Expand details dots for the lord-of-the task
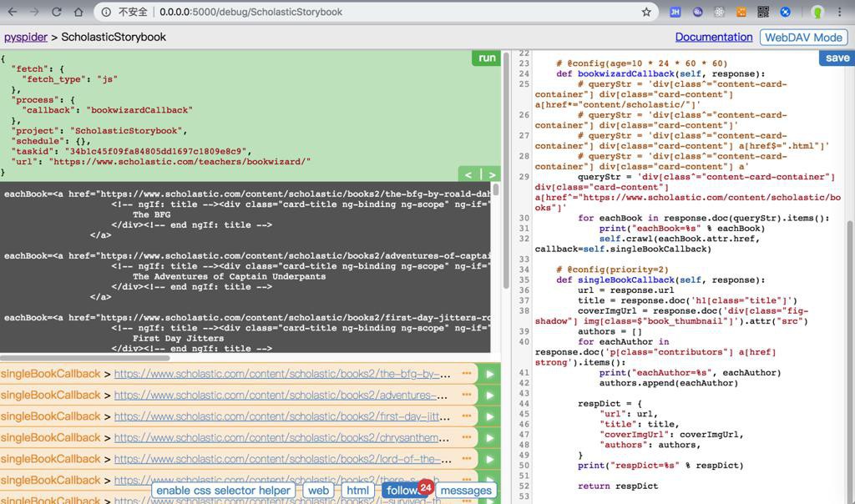 click(x=467, y=459)
